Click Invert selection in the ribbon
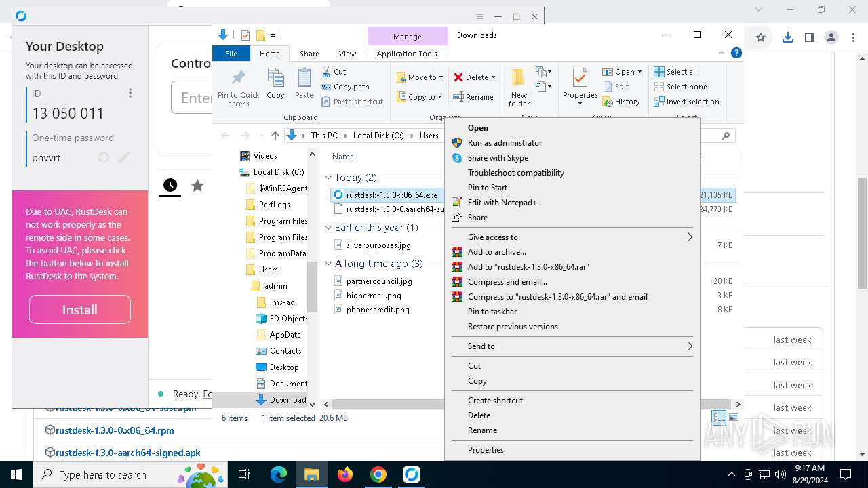The image size is (868, 488). (x=686, y=102)
